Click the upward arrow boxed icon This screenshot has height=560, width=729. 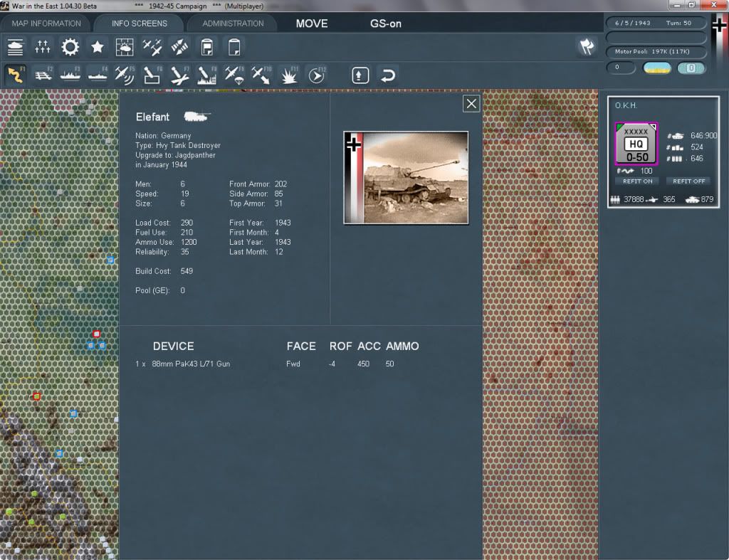tap(360, 75)
